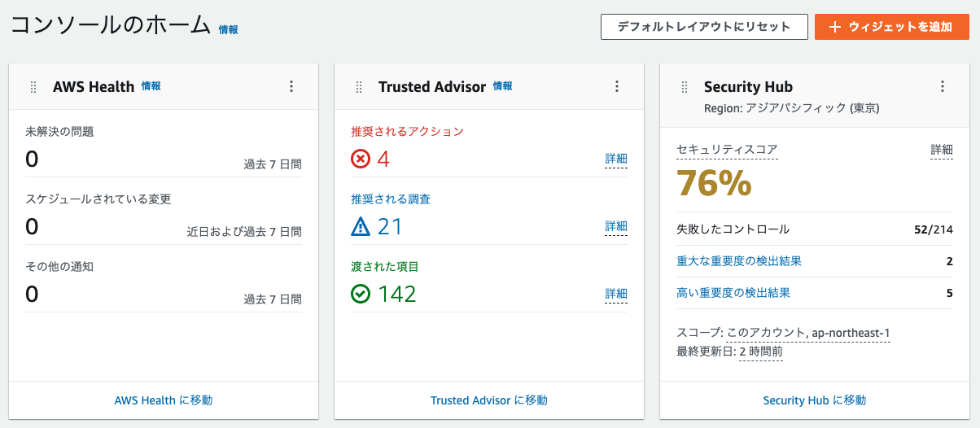This screenshot has width=980, height=428.
Task: Click the recommended actions count 4
Action: pyautogui.click(x=383, y=159)
